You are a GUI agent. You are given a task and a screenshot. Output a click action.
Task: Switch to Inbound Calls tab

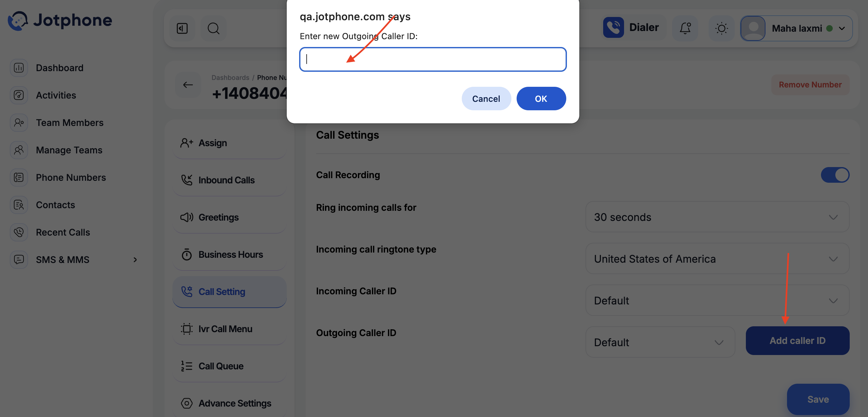tap(230, 180)
